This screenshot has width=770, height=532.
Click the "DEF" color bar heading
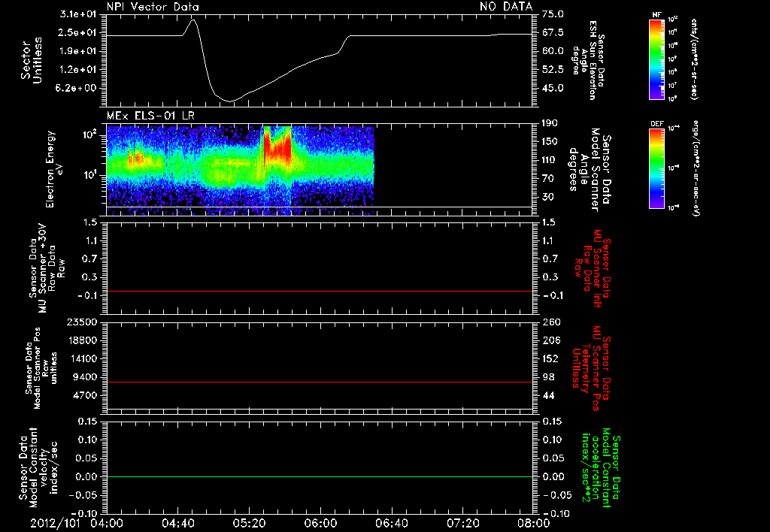click(x=657, y=124)
